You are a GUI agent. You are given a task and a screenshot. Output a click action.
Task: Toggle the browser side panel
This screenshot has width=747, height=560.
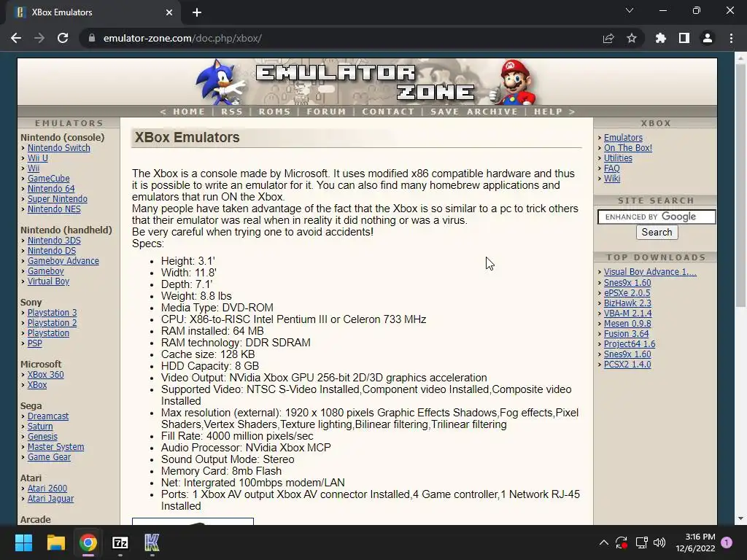click(x=684, y=38)
